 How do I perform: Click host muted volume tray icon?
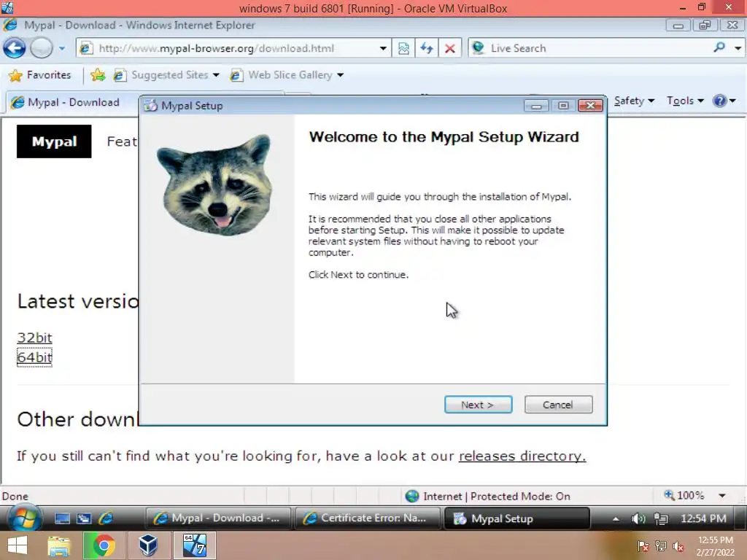tap(678, 546)
